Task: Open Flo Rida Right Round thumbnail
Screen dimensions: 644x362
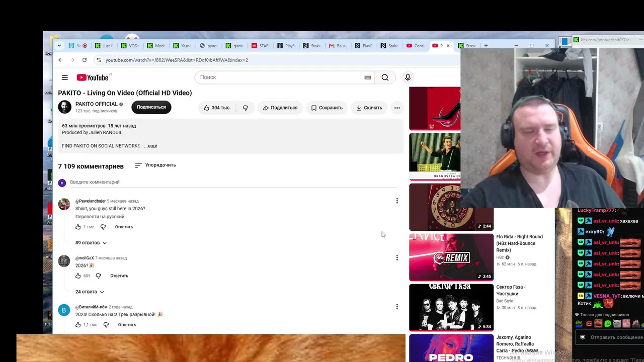Action: pyautogui.click(x=451, y=257)
